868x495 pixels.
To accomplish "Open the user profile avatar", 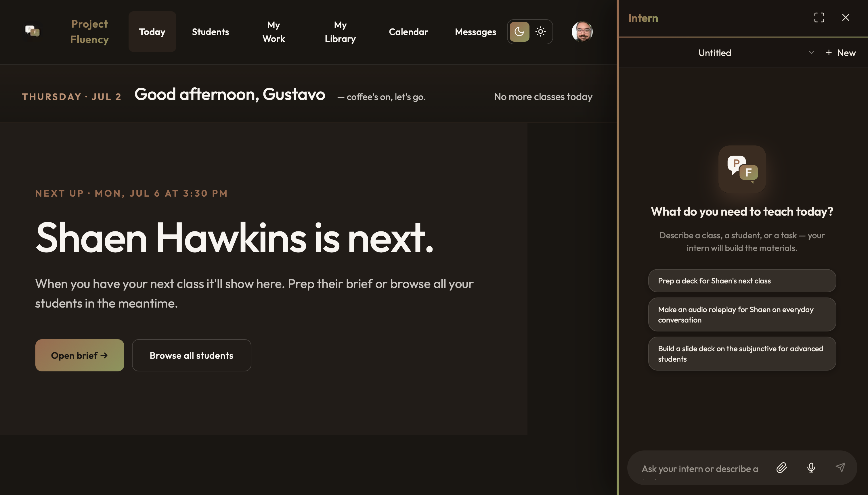I will click(x=582, y=32).
